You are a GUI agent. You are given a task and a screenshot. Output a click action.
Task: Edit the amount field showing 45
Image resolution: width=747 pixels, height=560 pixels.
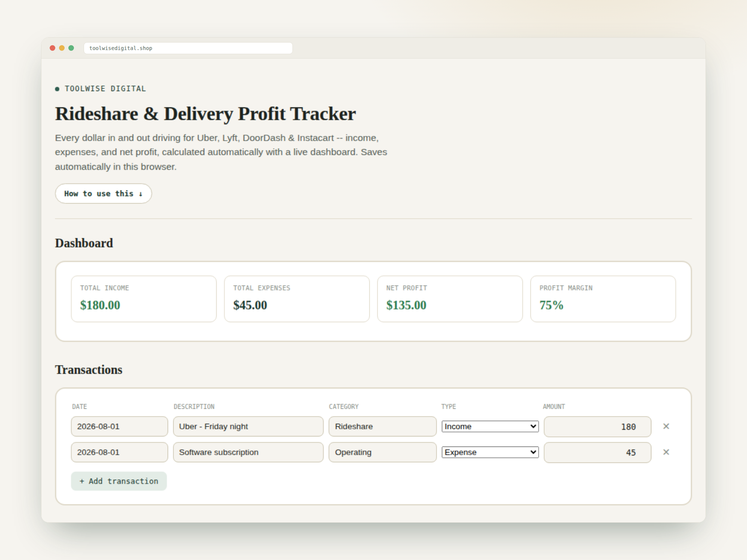pos(598,452)
